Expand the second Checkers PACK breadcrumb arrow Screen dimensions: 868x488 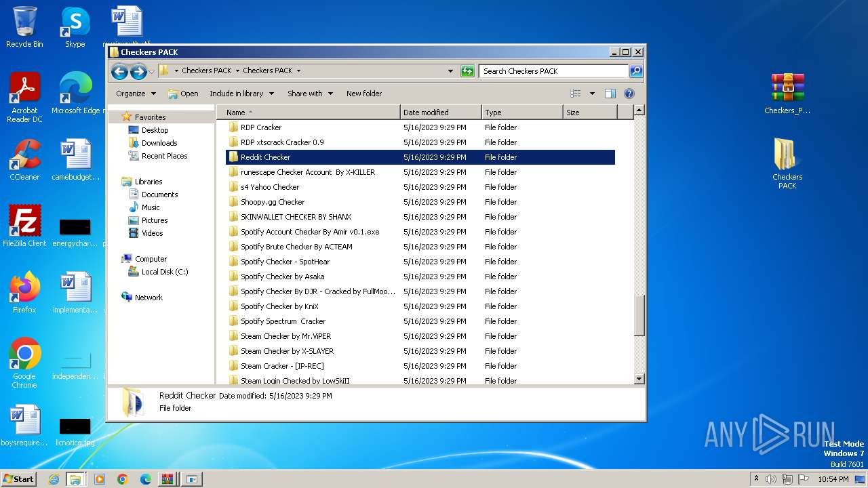coord(298,70)
